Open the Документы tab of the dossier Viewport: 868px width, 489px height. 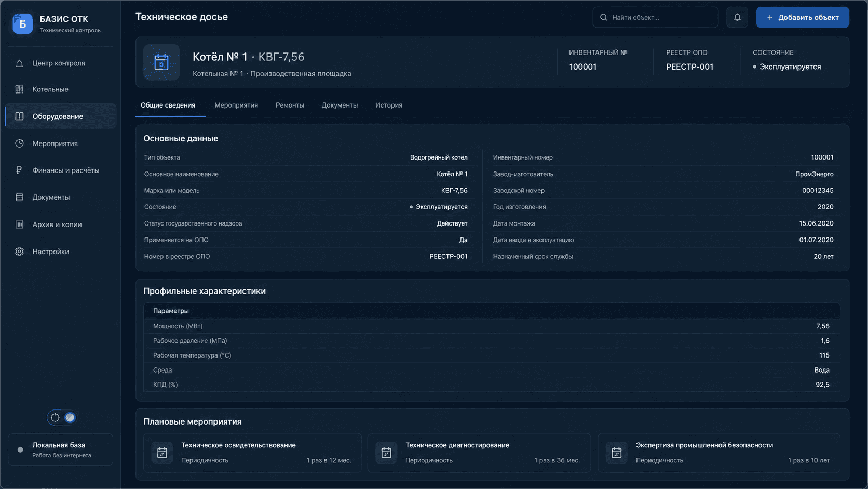pos(340,105)
